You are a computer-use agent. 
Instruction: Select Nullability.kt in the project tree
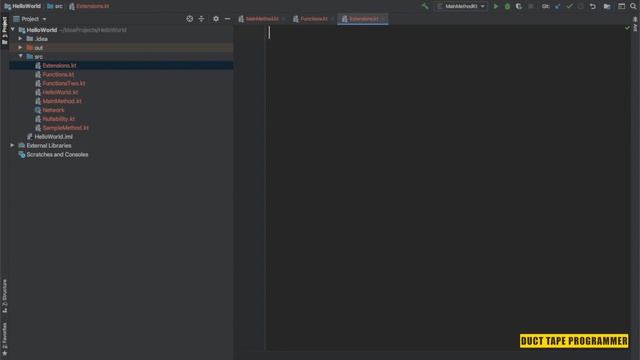pos(59,119)
